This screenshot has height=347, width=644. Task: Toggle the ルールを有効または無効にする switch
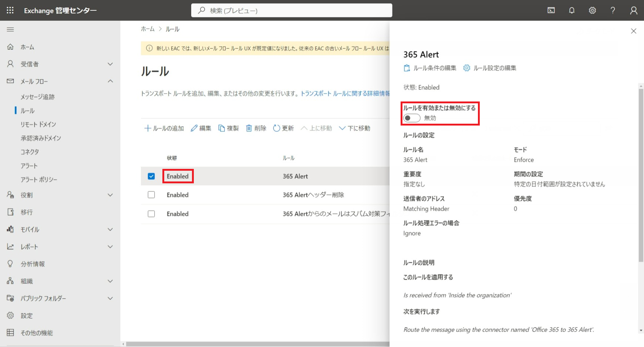click(x=412, y=118)
